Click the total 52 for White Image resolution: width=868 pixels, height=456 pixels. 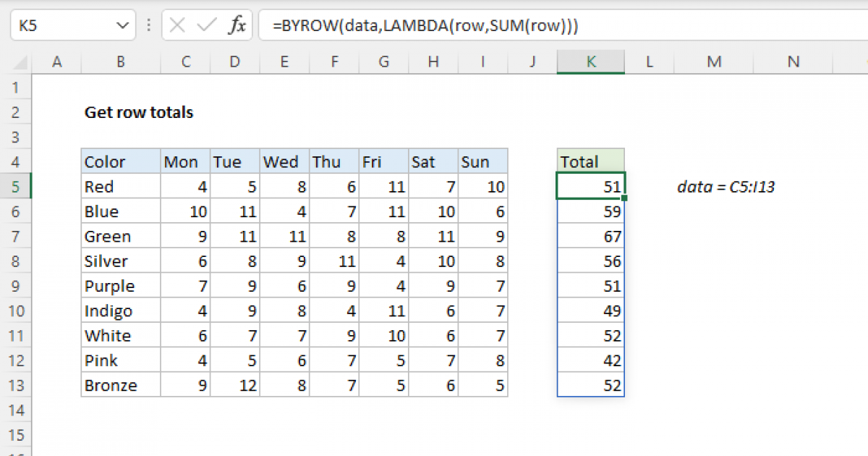coord(591,336)
